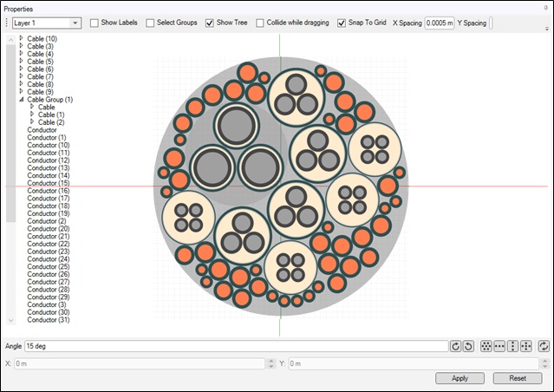
Task: Click the vertical three-dot distribute icon
Action: (x=512, y=346)
